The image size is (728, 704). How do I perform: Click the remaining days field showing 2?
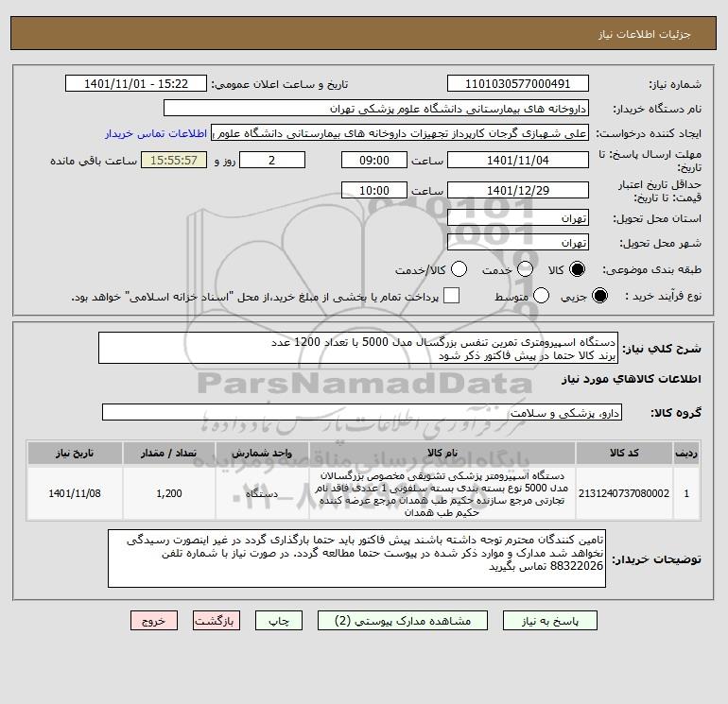[272, 160]
